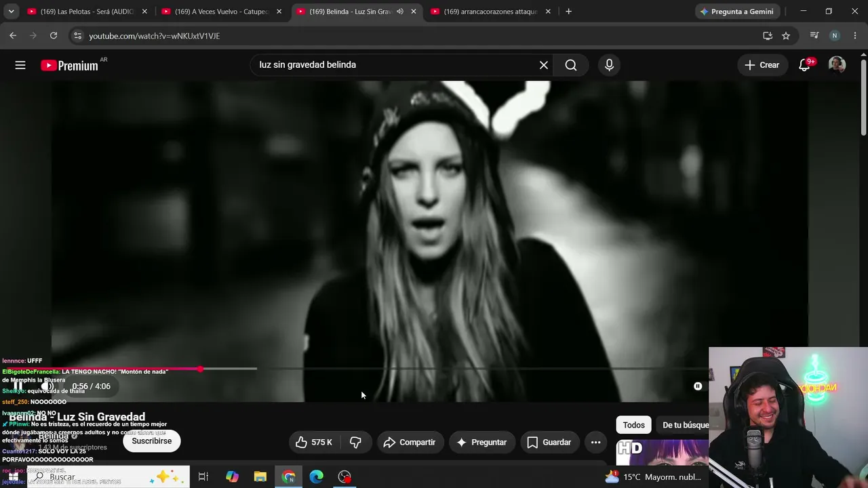Open the Crear create button

click(x=762, y=65)
